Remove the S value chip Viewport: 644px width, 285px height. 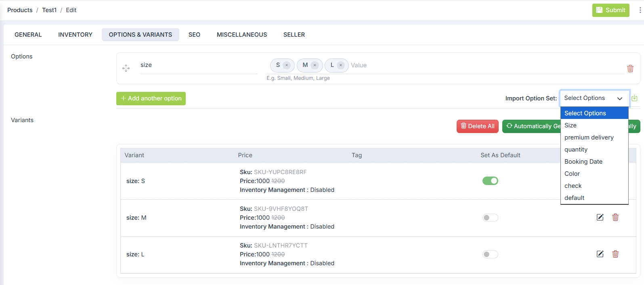coord(287,65)
